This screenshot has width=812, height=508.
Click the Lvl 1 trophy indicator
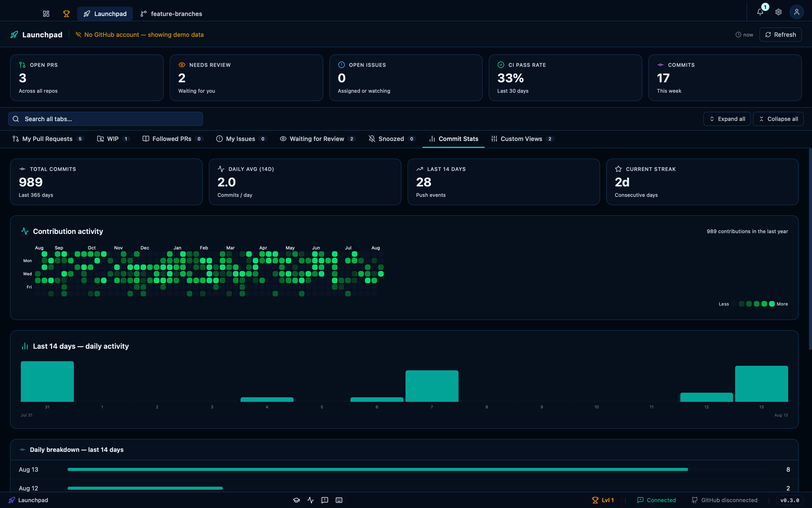pos(603,500)
